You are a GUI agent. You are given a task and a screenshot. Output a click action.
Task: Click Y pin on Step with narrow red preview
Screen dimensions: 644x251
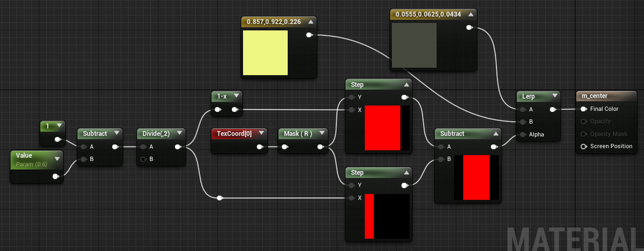352,185
